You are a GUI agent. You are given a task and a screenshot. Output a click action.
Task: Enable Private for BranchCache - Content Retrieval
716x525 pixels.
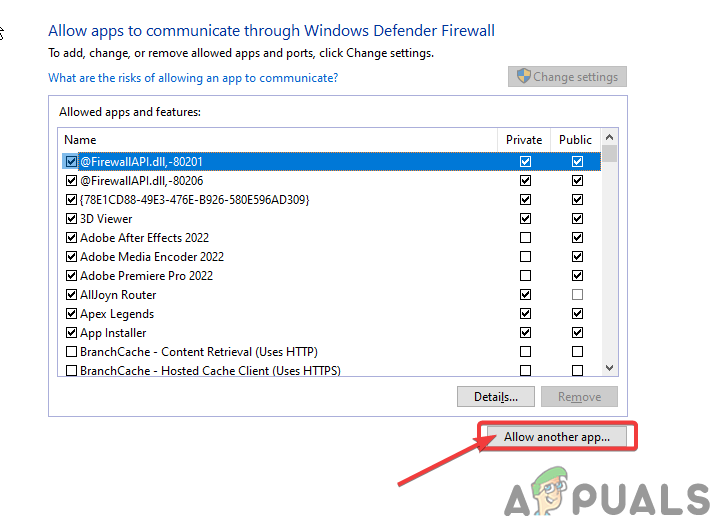(x=526, y=352)
